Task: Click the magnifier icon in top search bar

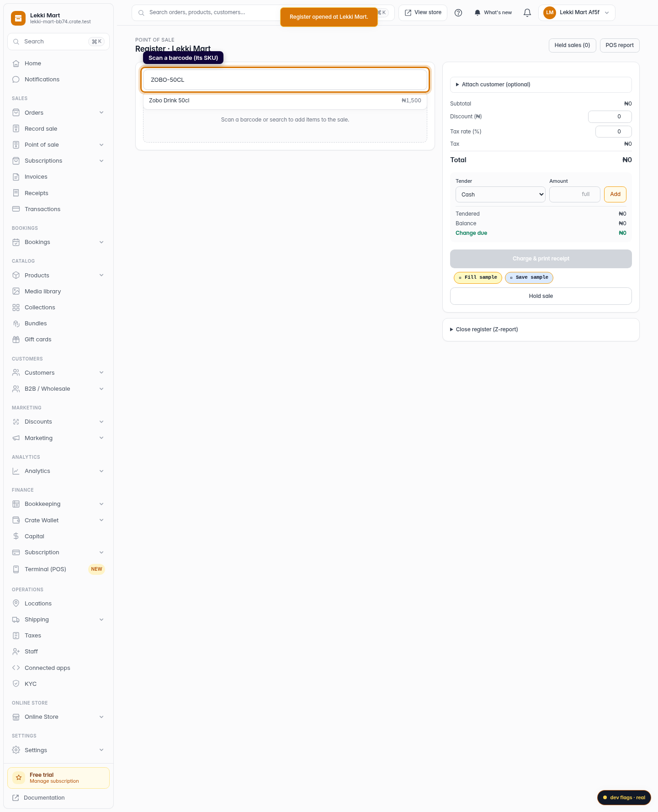Action: coord(141,13)
